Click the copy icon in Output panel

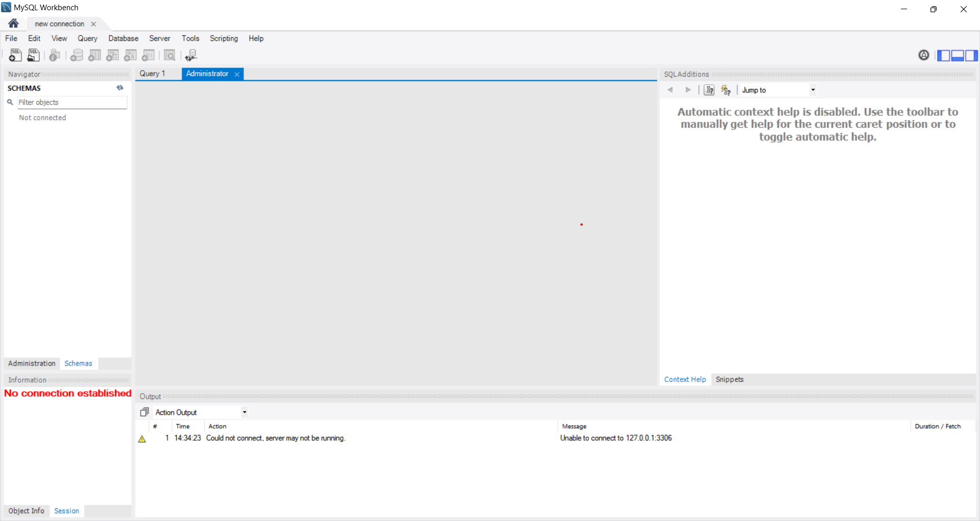pos(144,412)
